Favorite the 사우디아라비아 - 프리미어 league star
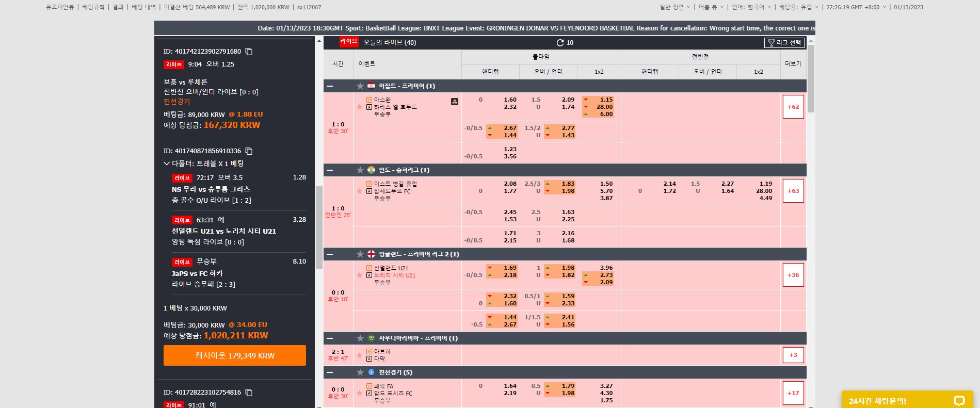Screen dimensions: 980x408 (x=360, y=338)
